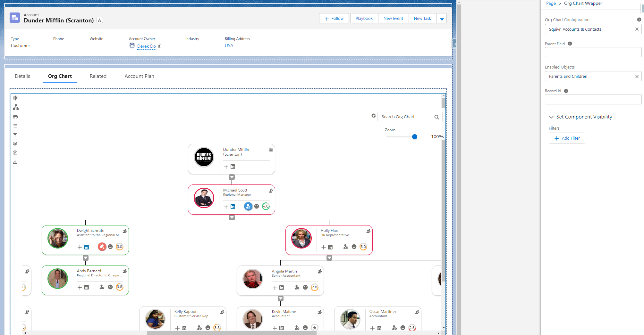The image size is (644, 335).
Task: Click the Parent Field input box
Action: point(593,52)
